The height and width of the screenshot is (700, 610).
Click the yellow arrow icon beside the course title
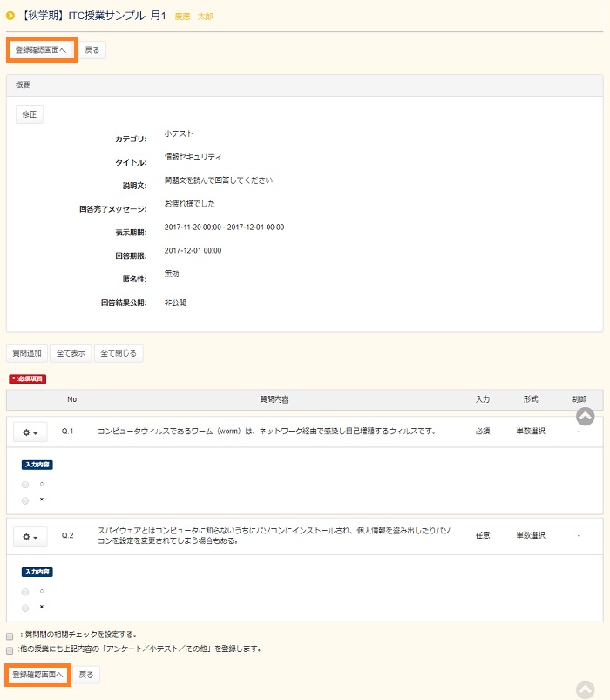tap(10, 16)
